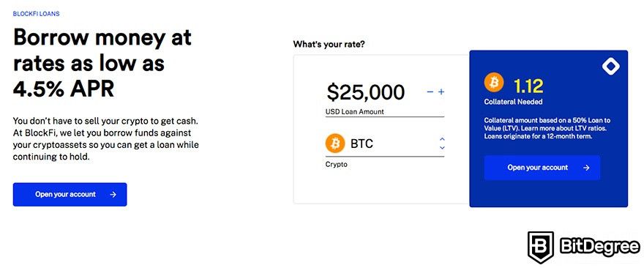Click the left Open your account button
This screenshot has height=268, width=644.
pyautogui.click(x=70, y=195)
